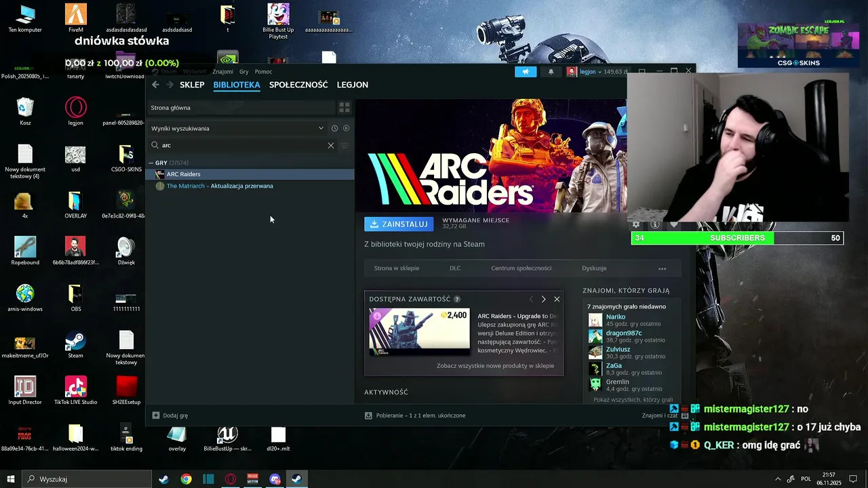Go back with Steam's left arrow
This screenshot has height=488, width=868.
pos(155,85)
